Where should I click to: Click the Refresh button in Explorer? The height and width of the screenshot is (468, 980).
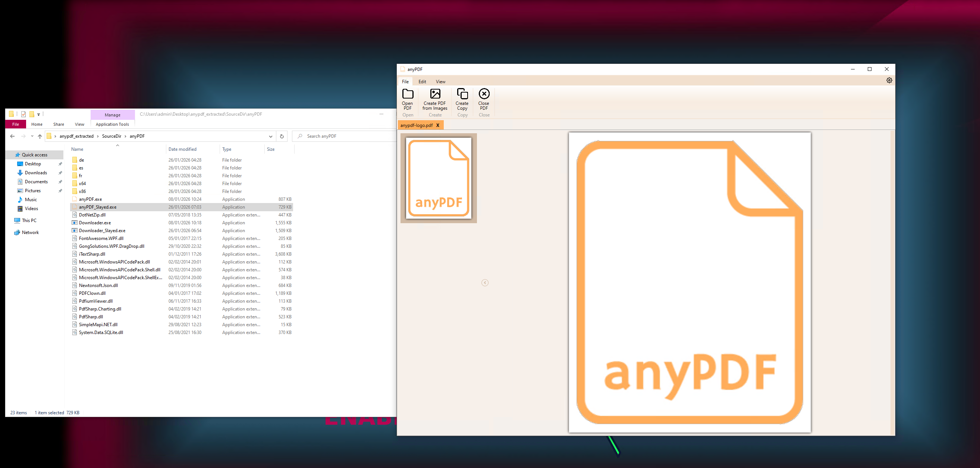click(282, 136)
